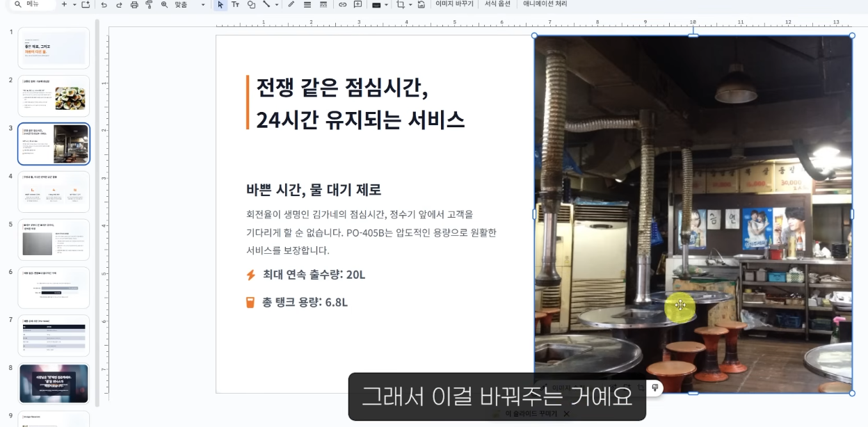Screen dimensions: 868x427
Task: Click the add comment icon
Action: pyautogui.click(x=357, y=4)
